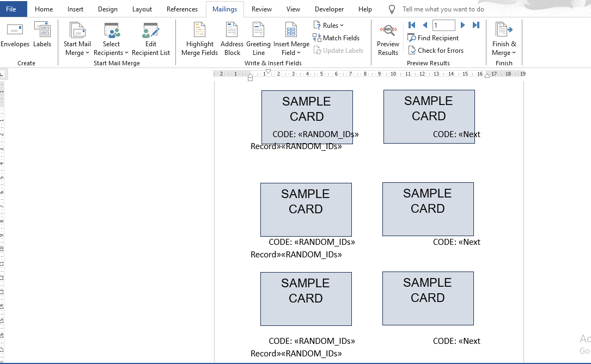591x364 pixels.
Task: Select the bottom-left SAMPLE CARD shape
Action: tap(306, 299)
